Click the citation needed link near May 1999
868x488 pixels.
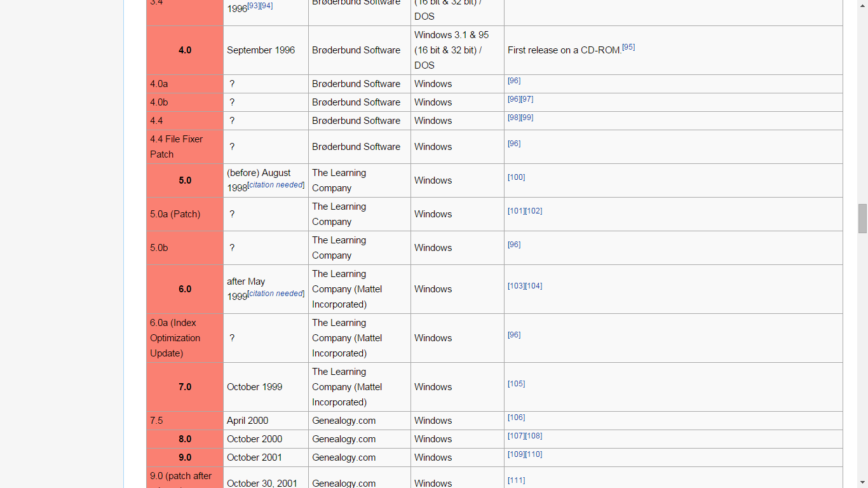pos(276,293)
